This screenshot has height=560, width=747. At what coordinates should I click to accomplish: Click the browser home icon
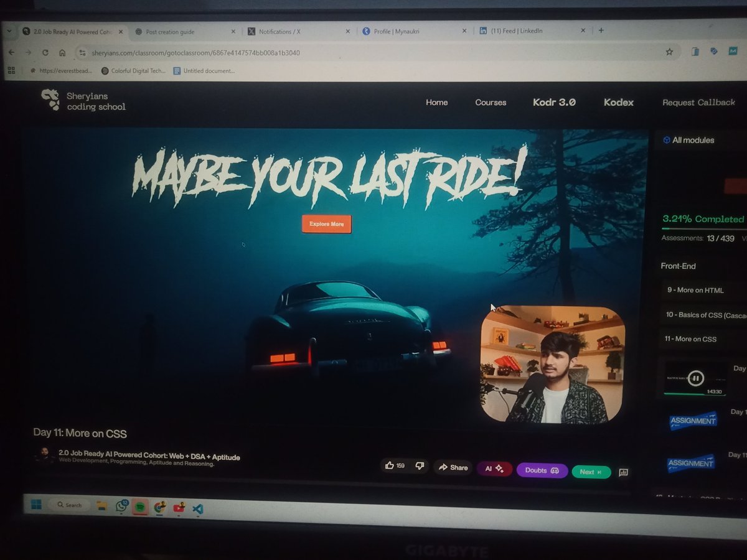62,53
